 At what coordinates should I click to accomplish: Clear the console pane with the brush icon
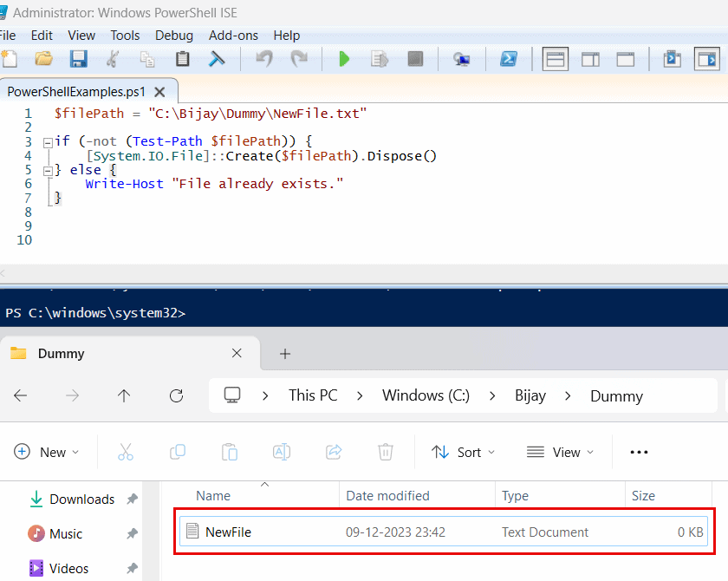tap(217, 59)
